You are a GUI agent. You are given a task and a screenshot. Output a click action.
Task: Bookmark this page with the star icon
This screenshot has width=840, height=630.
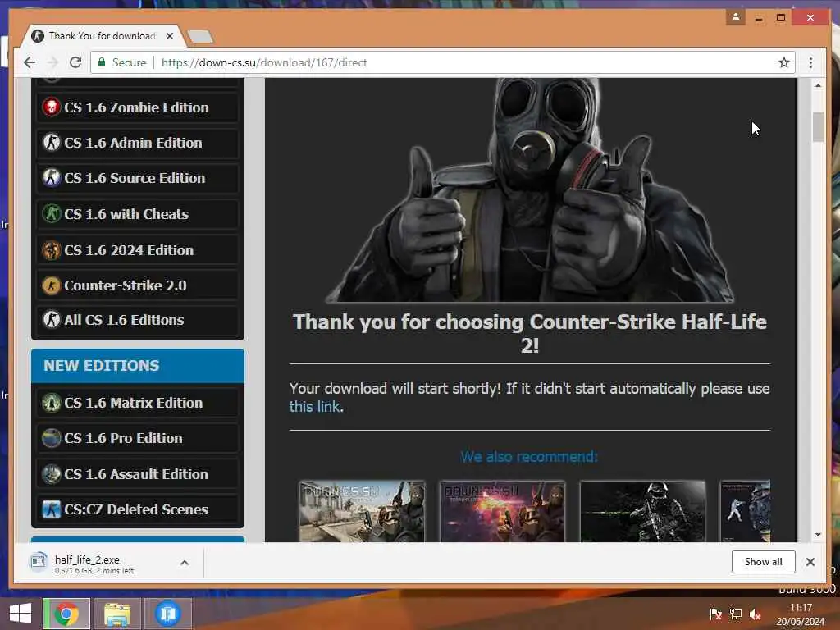point(783,62)
